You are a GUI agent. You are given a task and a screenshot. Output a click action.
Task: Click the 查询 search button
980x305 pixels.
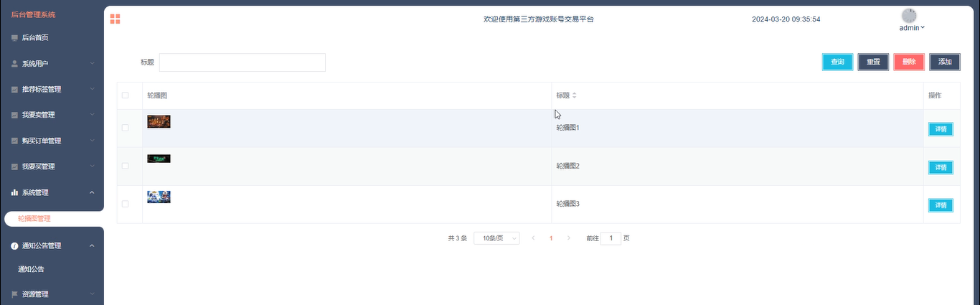(837, 62)
